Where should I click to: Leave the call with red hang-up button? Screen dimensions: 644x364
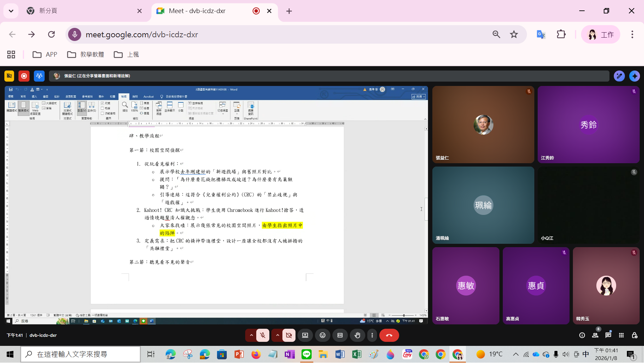389,336
